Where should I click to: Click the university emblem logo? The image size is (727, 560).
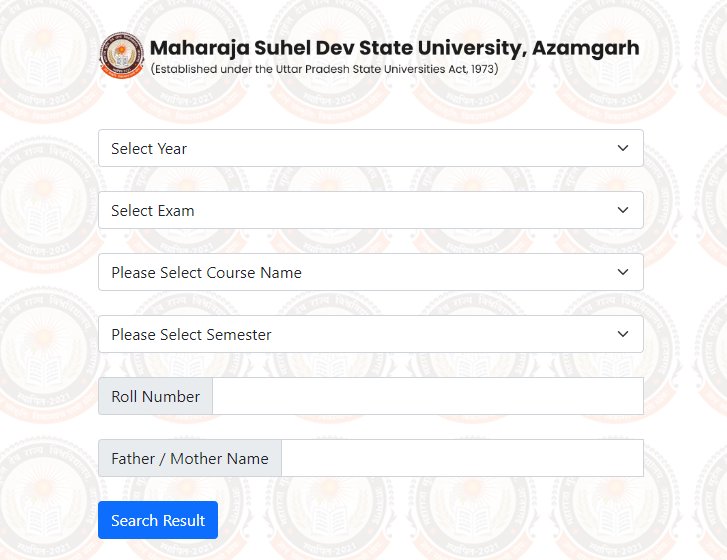tap(121, 55)
